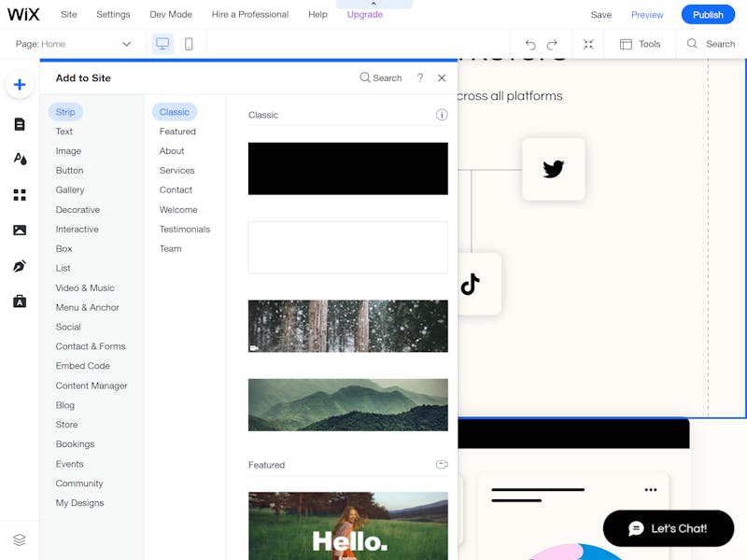
Task: Select the My Designs category
Action: (79, 503)
